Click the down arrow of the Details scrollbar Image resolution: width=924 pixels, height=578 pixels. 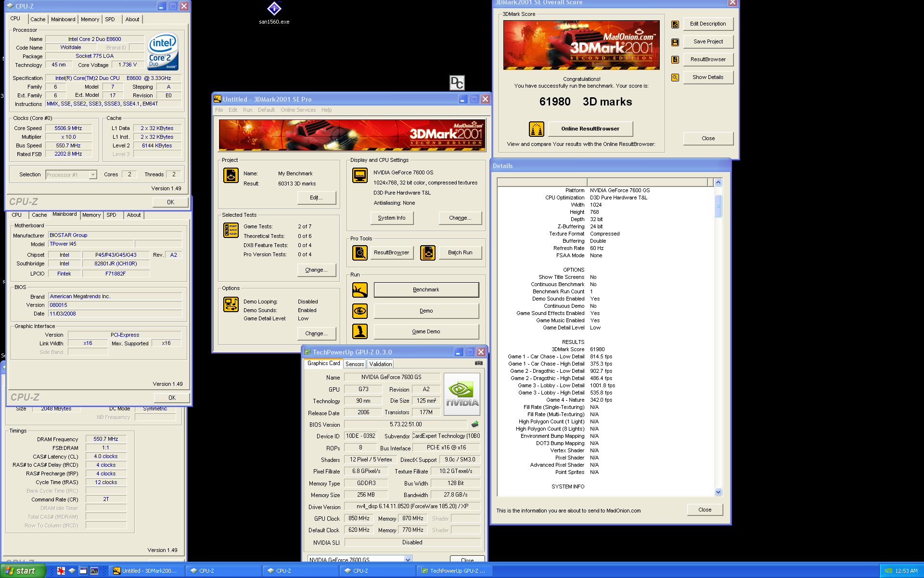tap(719, 492)
